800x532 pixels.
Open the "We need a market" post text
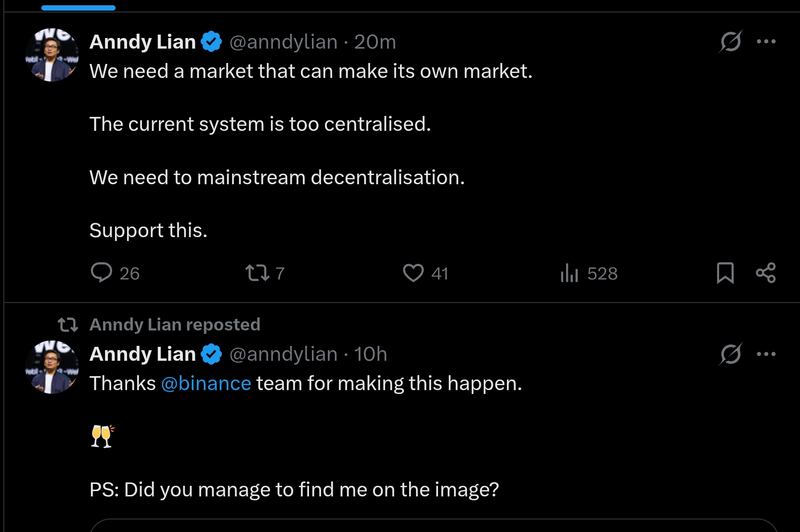coord(311,71)
